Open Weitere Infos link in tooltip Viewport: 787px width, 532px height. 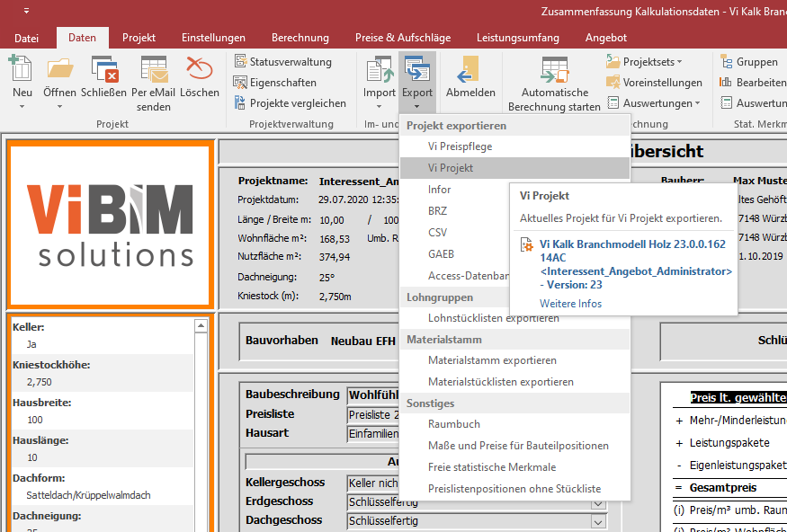pos(570,304)
